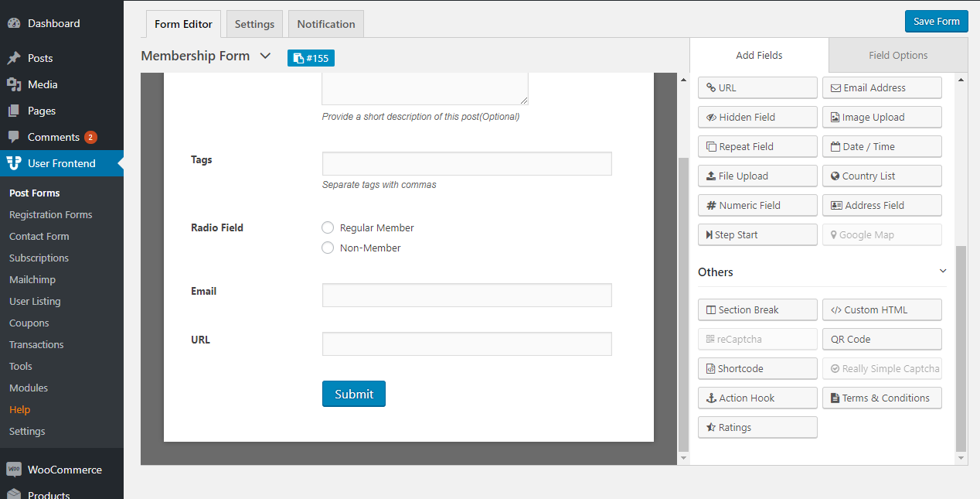Image resolution: width=980 pixels, height=499 pixels.
Task: Add a Shortcode field
Action: click(757, 368)
